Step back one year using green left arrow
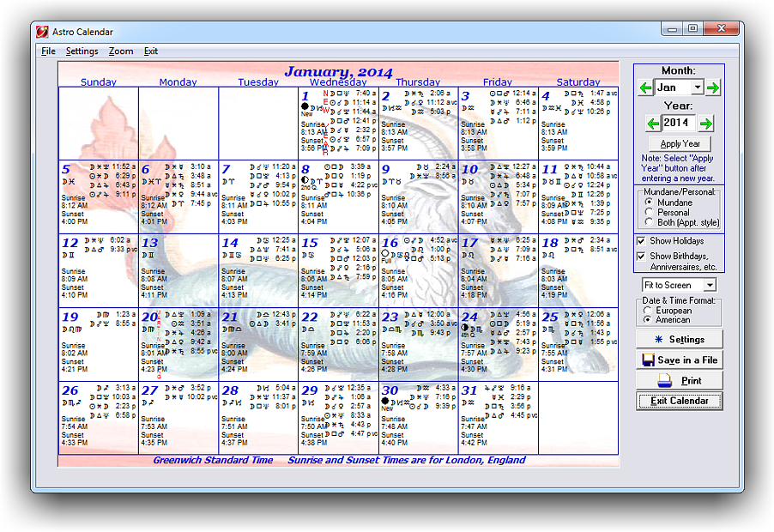Screen dimensions: 774x532 pos(652,124)
